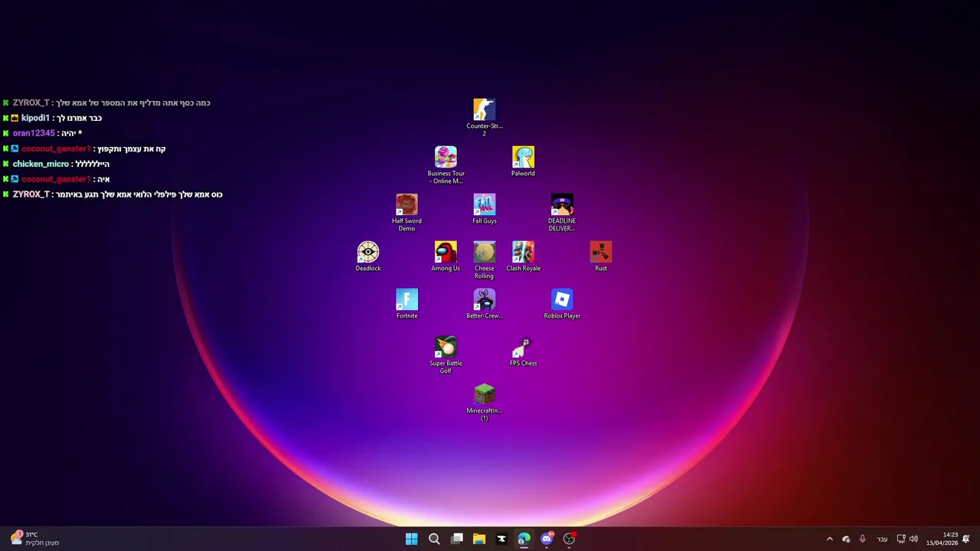Click username chicken_micro in chat overlay

pos(41,164)
